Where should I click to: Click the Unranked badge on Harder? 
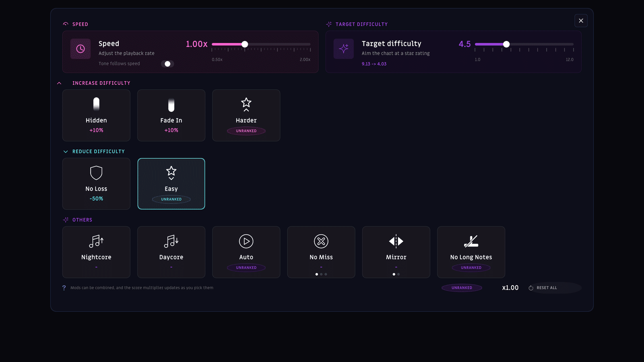246,131
